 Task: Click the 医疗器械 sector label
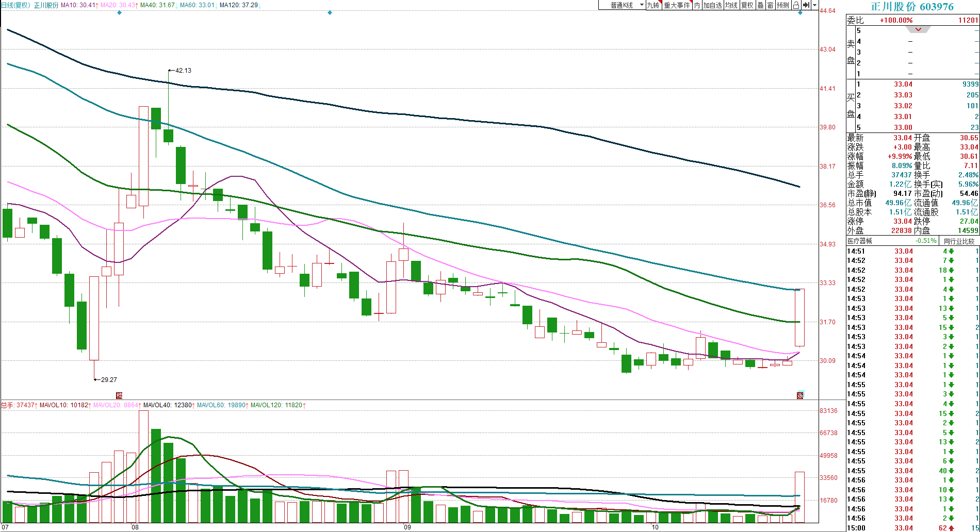pyautogui.click(x=860, y=241)
